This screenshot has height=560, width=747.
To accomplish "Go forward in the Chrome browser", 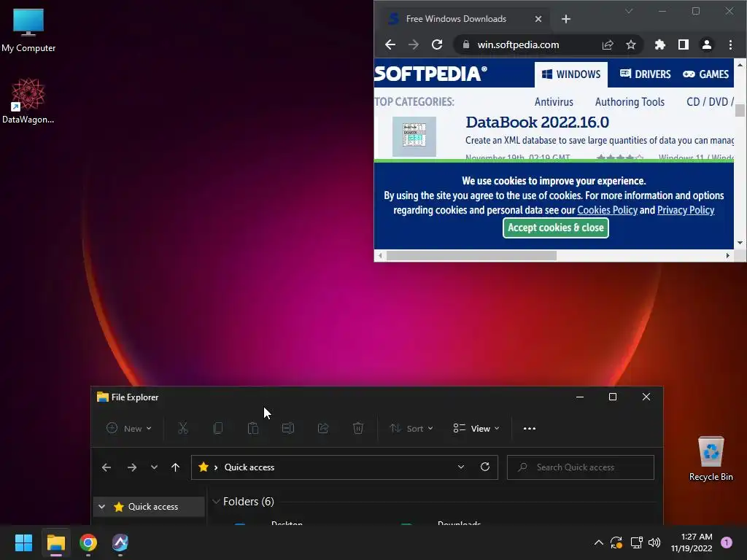I will [x=414, y=44].
